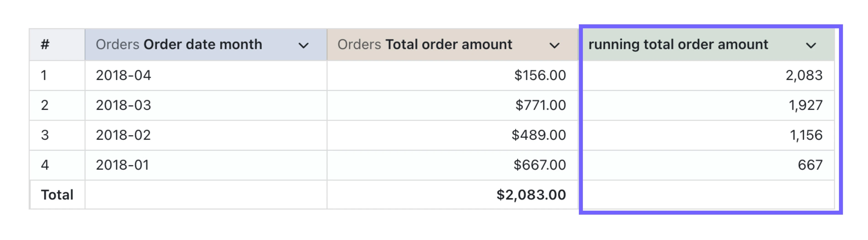Viewport: 868px width, 240px height.
Task: Click the 2018-03 date cell
Action: 123,105
